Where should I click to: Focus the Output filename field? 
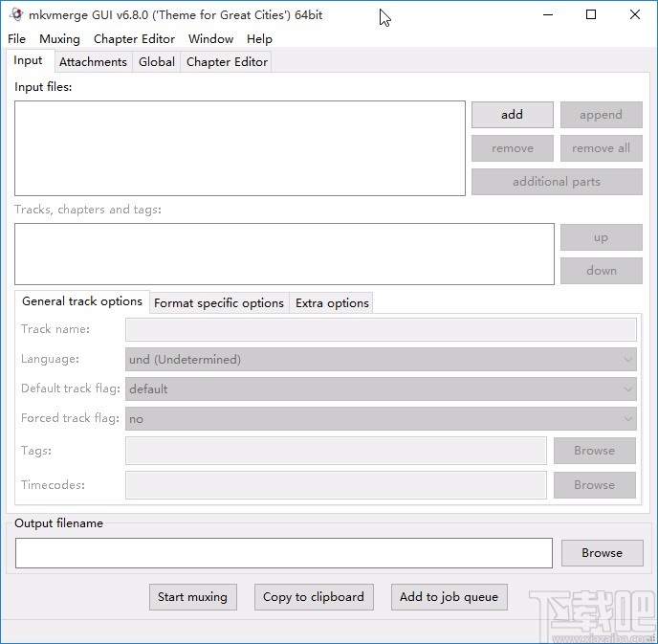coord(284,553)
